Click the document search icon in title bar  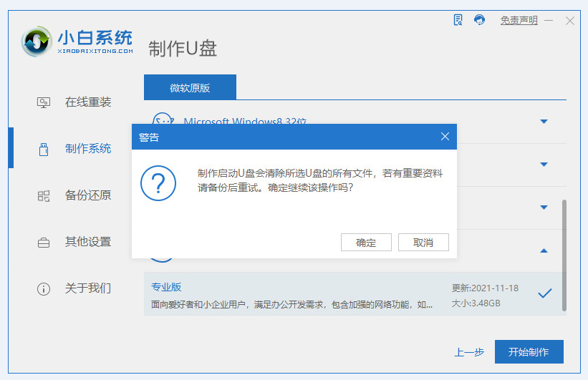point(458,20)
